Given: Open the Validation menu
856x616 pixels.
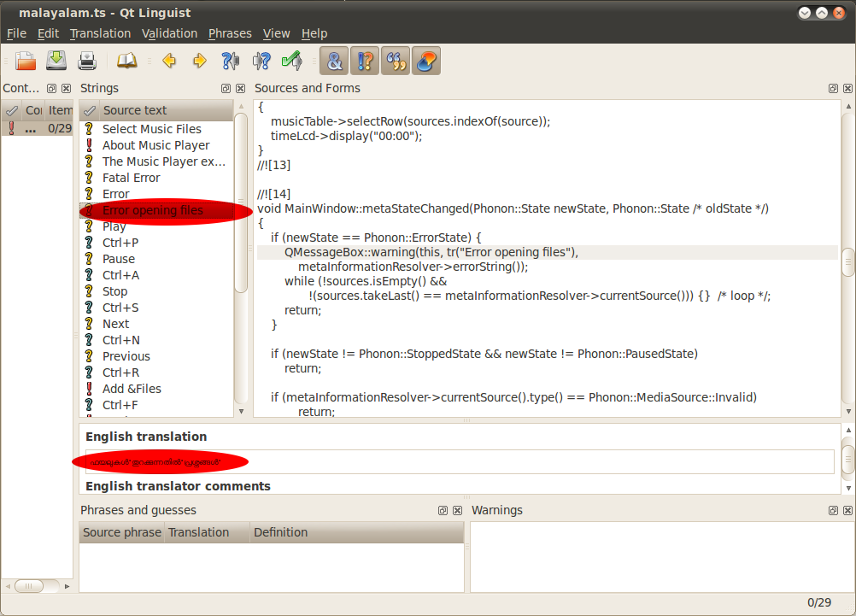Looking at the screenshot, I should [170, 33].
